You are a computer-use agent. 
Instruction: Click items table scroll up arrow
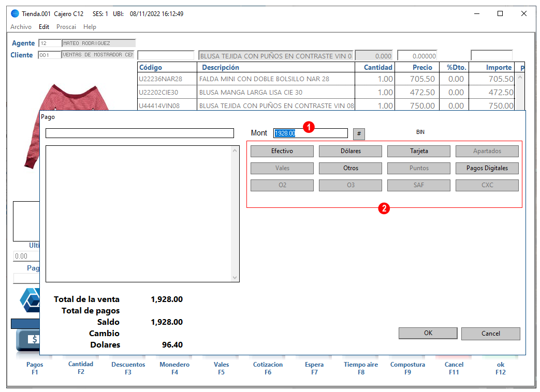pyautogui.click(x=520, y=78)
